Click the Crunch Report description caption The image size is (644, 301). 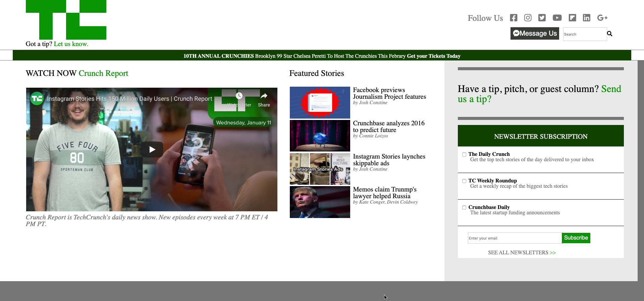pos(147,221)
